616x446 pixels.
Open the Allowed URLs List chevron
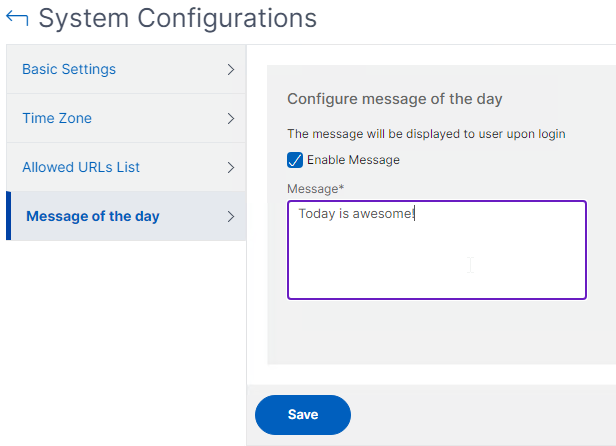[231, 167]
